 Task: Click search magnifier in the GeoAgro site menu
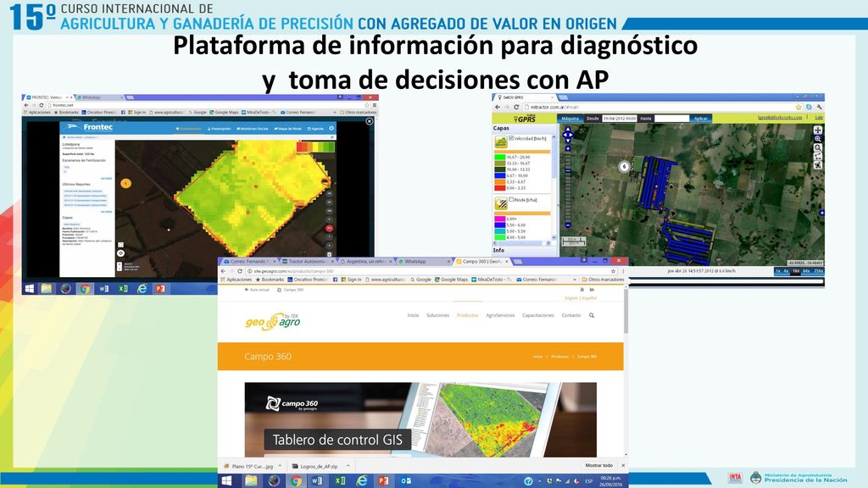(591, 315)
